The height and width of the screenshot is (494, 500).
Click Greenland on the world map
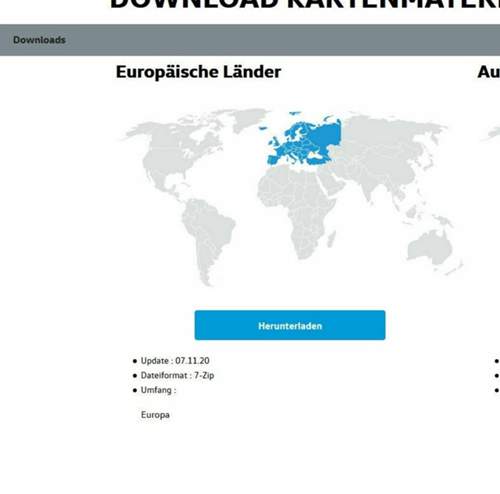(248, 119)
